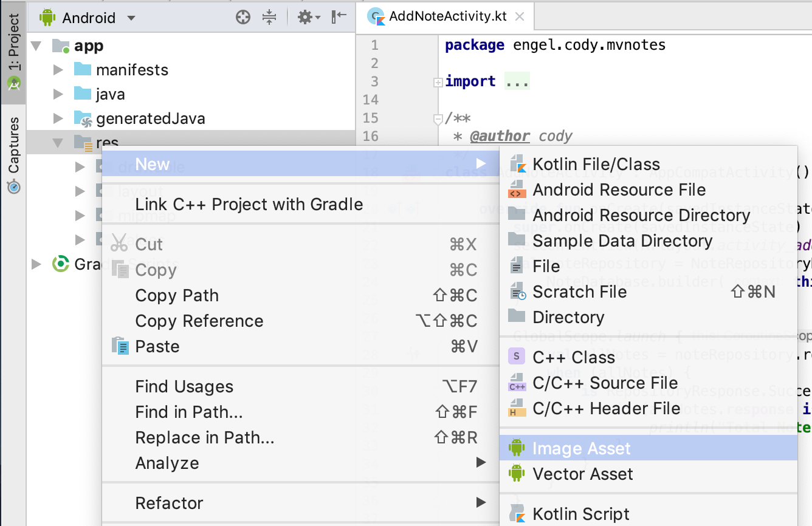The height and width of the screenshot is (526, 812).
Task: Expand the manifests folder
Action: coord(58,70)
